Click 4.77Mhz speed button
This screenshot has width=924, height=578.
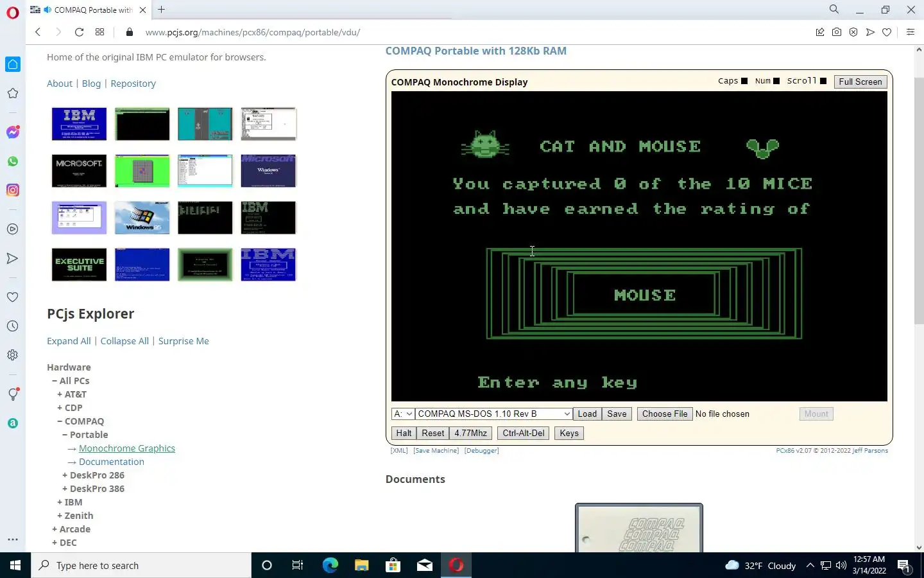471,433
